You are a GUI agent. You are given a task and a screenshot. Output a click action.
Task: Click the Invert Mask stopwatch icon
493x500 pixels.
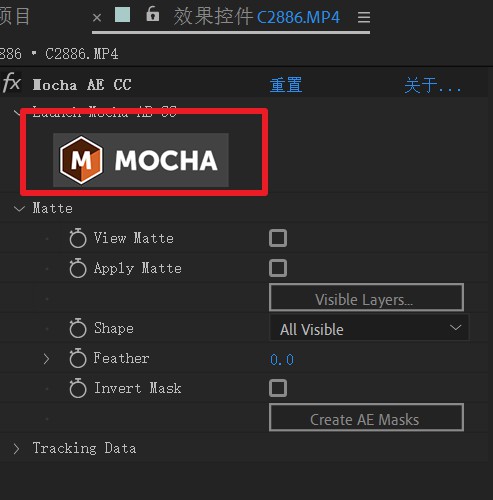click(x=78, y=388)
